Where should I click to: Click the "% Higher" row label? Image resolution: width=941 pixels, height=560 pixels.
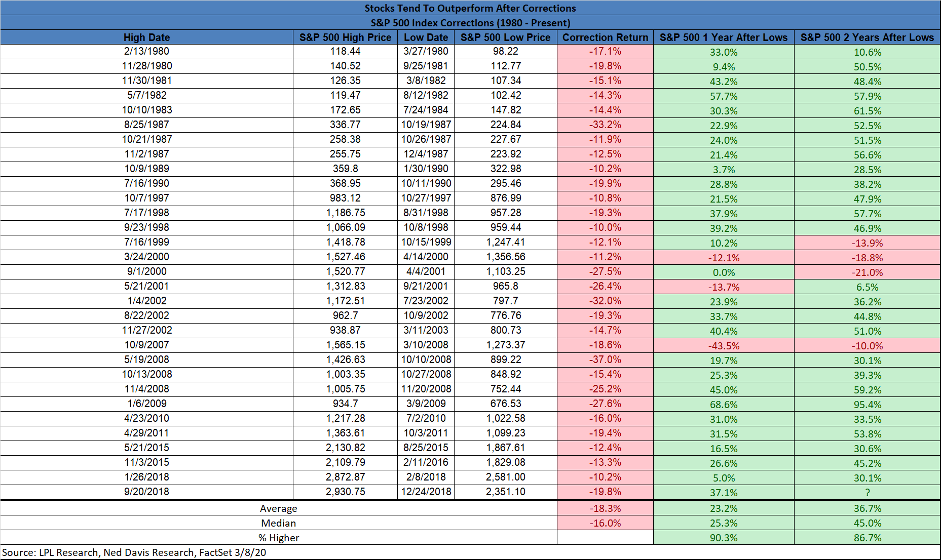278,538
